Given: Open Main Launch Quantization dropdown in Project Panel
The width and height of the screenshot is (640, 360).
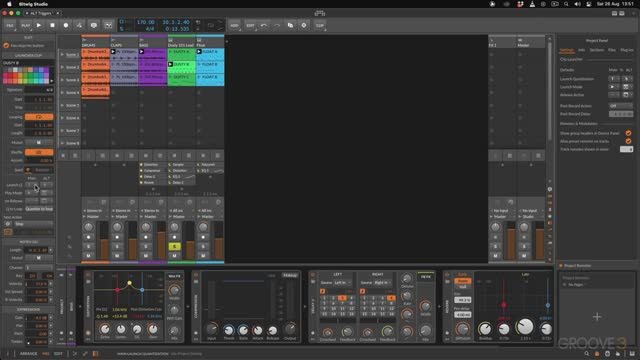Looking at the screenshot, I should pos(614,79).
